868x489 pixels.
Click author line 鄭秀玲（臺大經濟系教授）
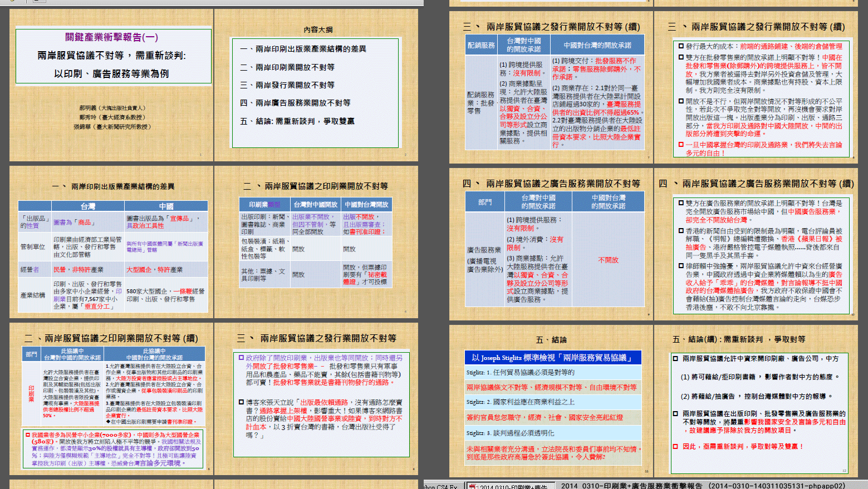pos(112,117)
